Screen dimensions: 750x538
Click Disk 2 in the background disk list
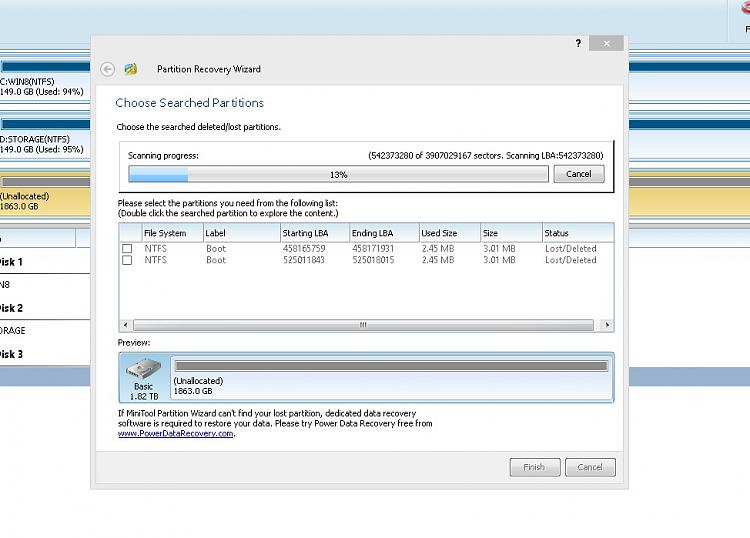tap(11, 308)
